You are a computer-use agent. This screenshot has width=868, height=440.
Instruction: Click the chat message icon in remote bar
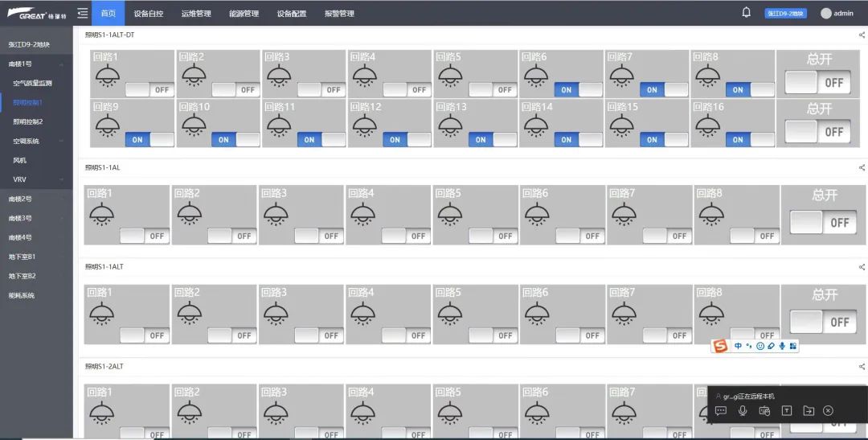coord(721,411)
